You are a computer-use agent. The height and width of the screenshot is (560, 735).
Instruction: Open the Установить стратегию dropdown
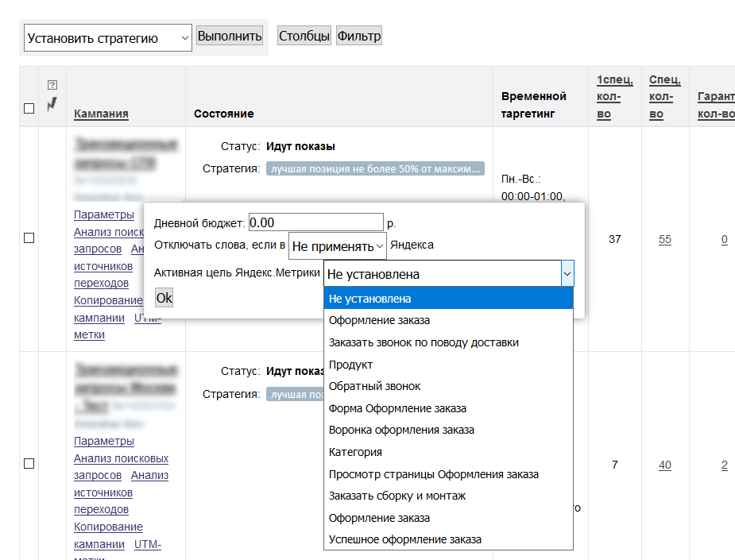[108, 37]
